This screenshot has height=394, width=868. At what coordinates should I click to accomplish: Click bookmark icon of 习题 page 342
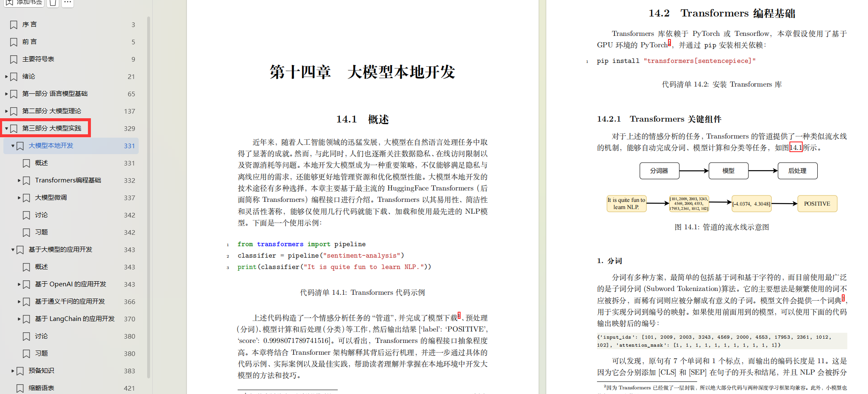click(x=26, y=233)
